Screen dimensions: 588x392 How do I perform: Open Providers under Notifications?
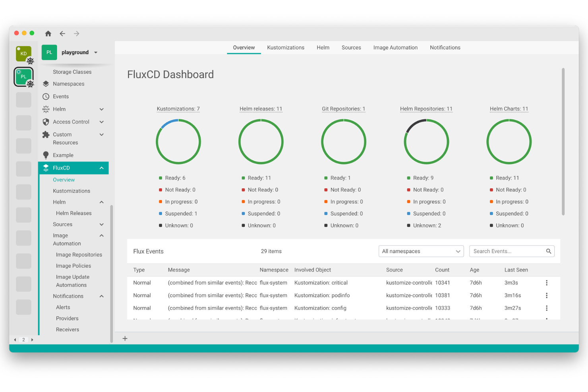coord(67,319)
